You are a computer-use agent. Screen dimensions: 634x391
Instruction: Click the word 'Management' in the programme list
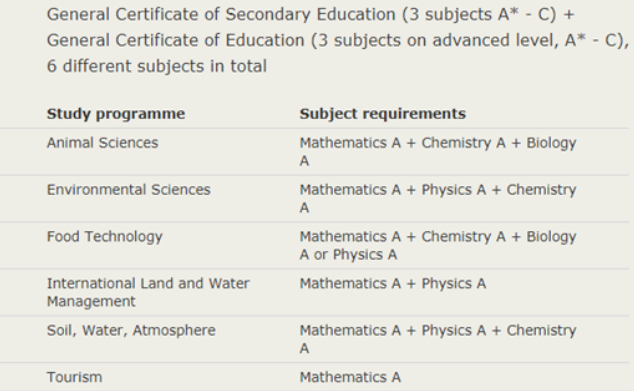(x=91, y=302)
